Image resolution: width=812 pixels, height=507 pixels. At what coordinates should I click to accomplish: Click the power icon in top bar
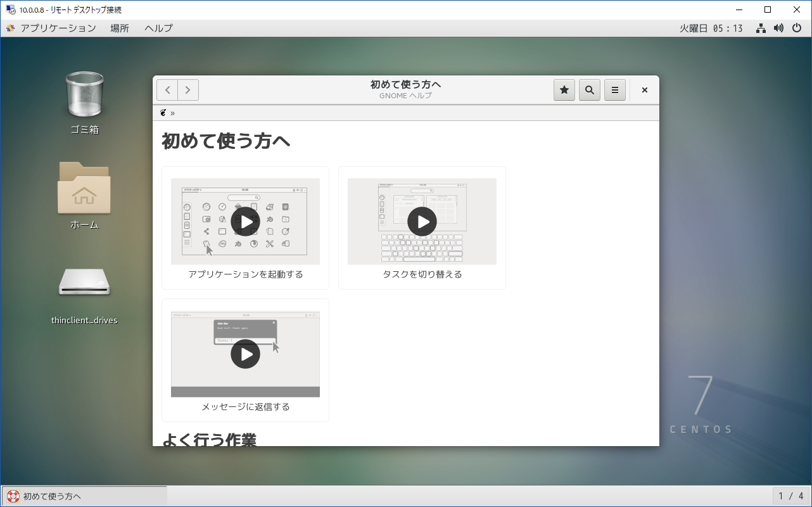(x=797, y=28)
